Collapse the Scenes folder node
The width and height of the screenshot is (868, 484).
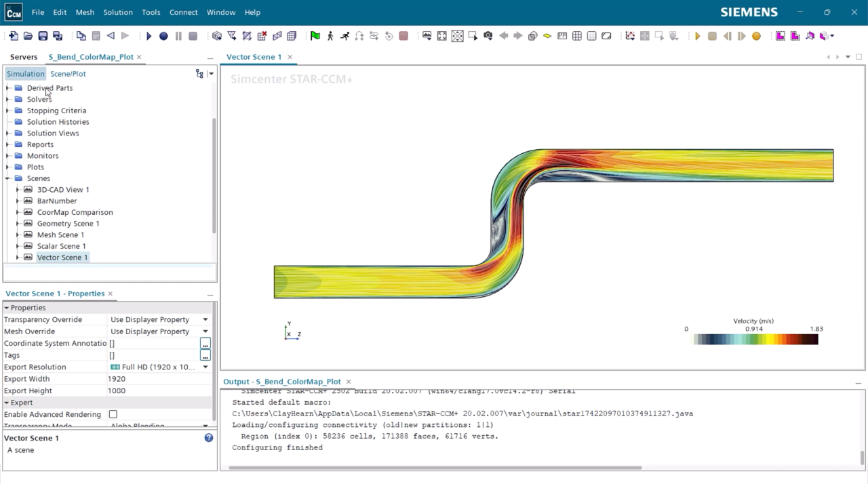pyautogui.click(x=7, y=178)
